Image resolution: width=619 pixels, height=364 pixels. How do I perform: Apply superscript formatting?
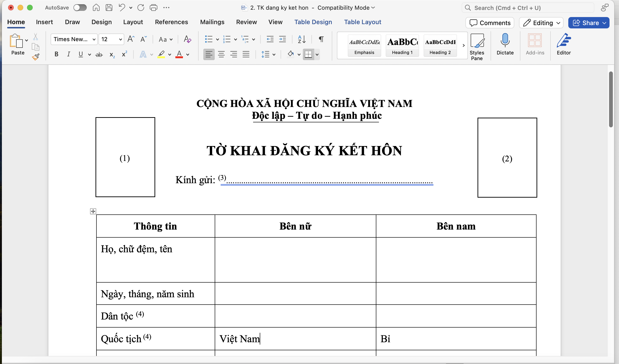(125, 54)
